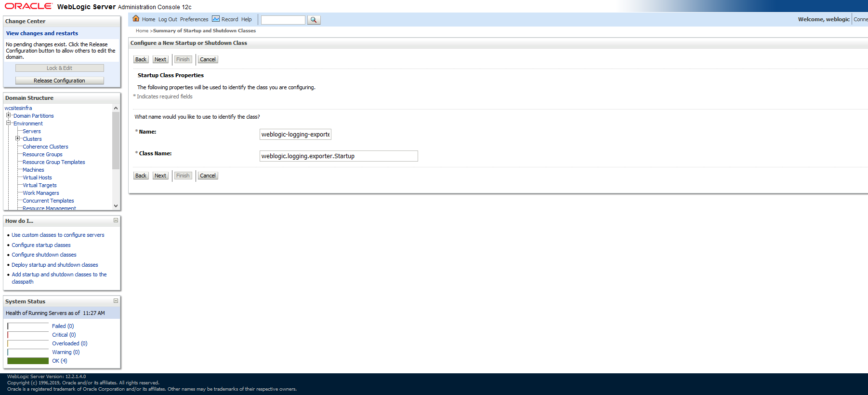The image size is (868, 395).
Task: Click Critical (0) server status link
Action: point(64,335)
